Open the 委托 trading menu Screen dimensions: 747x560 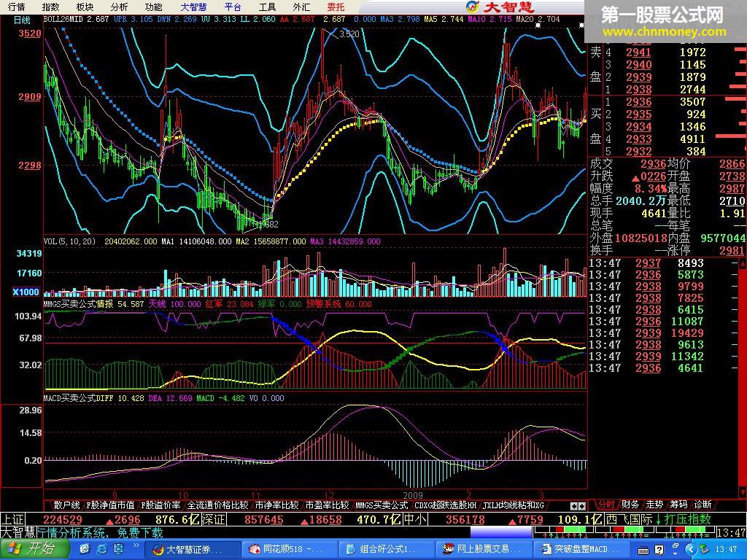pos(336,7)
